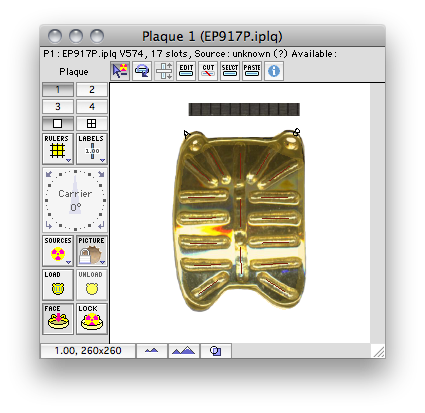Switch to Plaque 3 tab

(x=58, y=107)
